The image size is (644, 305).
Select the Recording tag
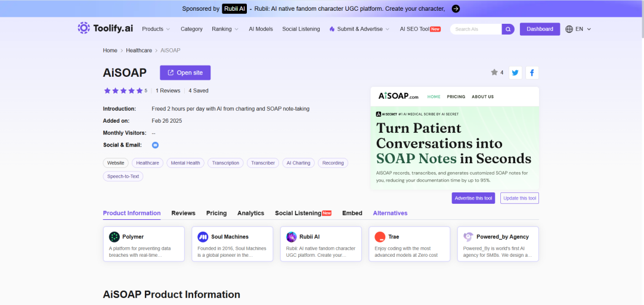tap(333, 163)
